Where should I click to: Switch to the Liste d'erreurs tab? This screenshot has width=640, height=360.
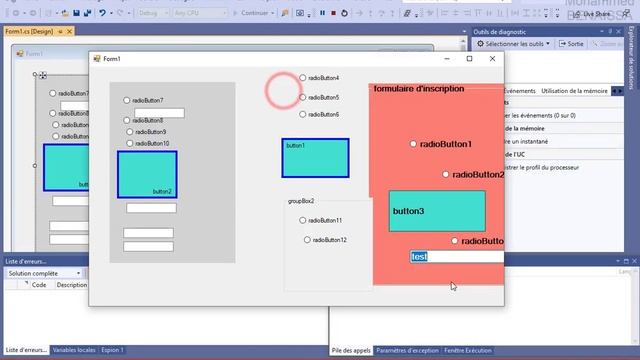(x=26, y=350)
